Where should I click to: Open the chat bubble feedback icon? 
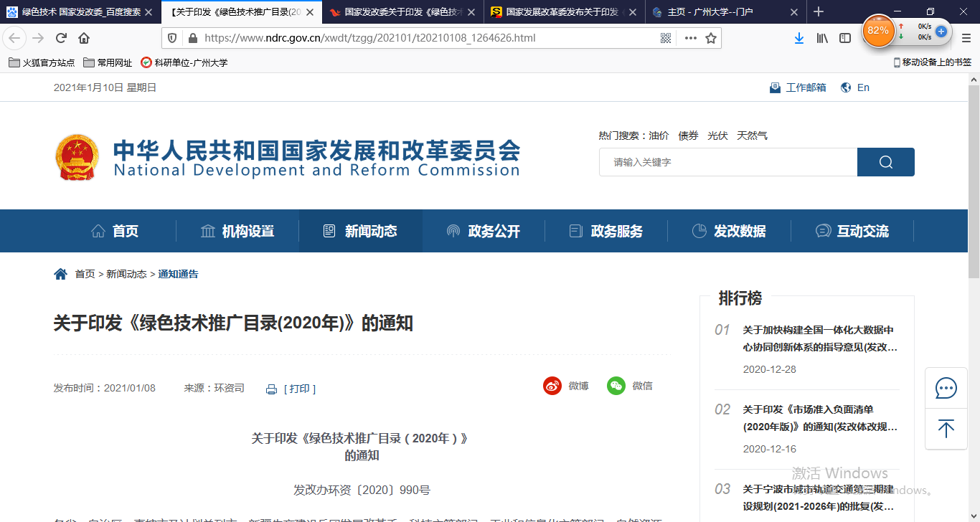[946, 389]
